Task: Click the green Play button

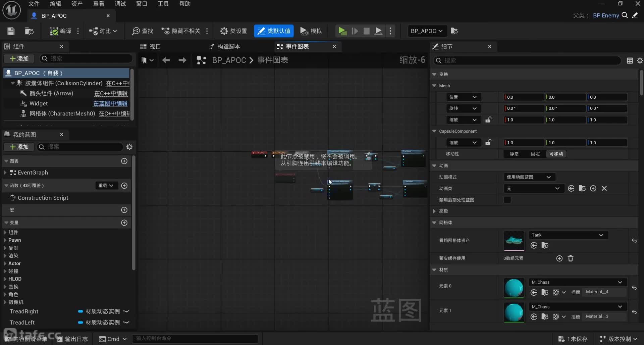Action: pos(342,31)
